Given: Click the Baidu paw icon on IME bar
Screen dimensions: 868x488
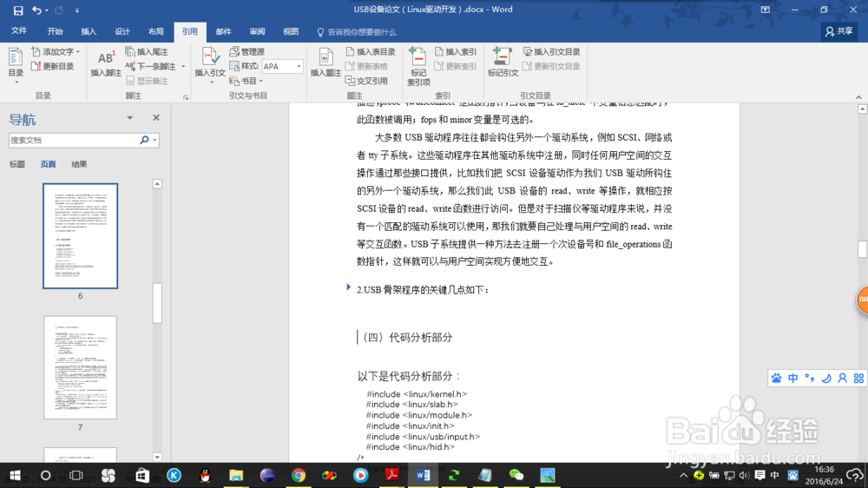Looking at the screenshot, I should 777,379.
